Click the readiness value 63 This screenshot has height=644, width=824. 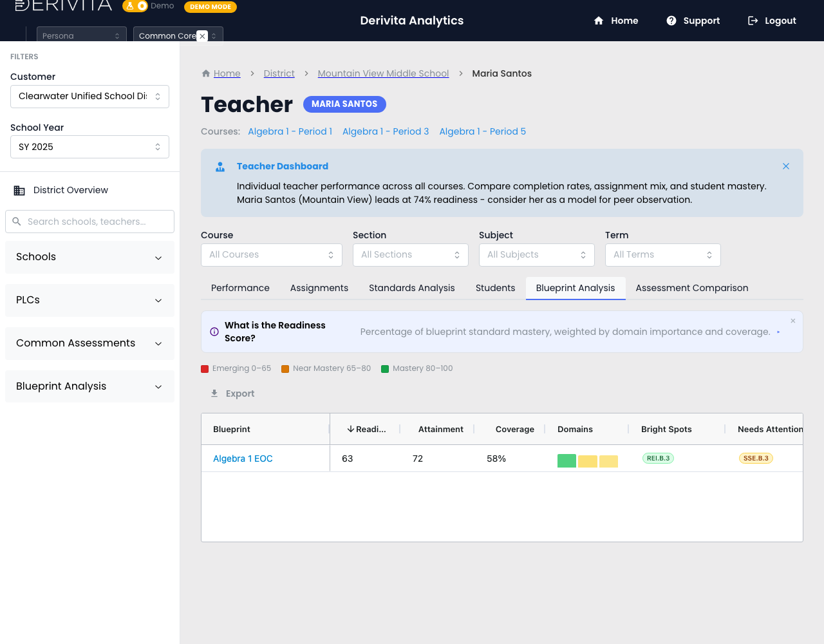348,459
